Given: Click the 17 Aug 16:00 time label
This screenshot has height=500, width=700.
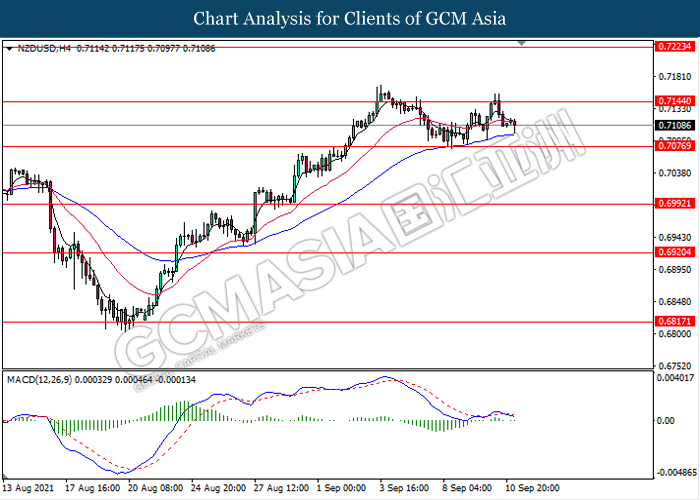Looking at the screenshot, I should [92, 488].
